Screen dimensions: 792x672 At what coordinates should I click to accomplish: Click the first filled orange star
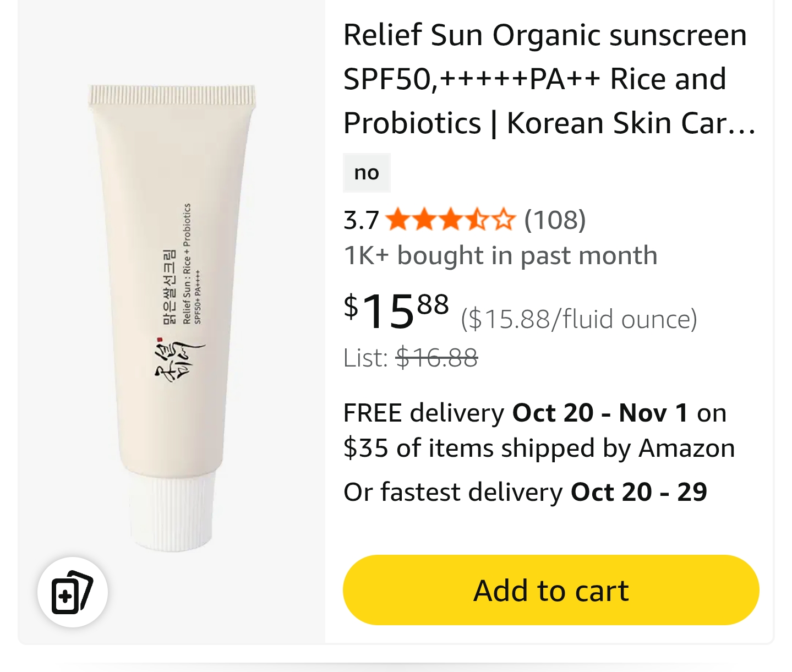click(x=397, y=220)
